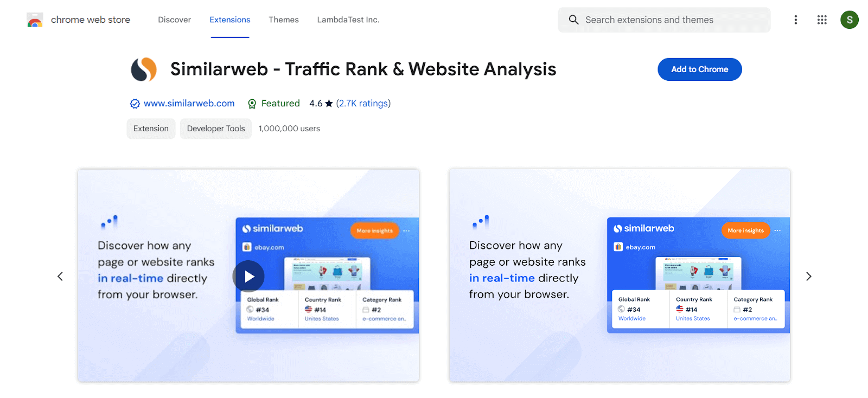Open the second screenshot thumbnail
This screenshot has width=868, height=398.
620,275
